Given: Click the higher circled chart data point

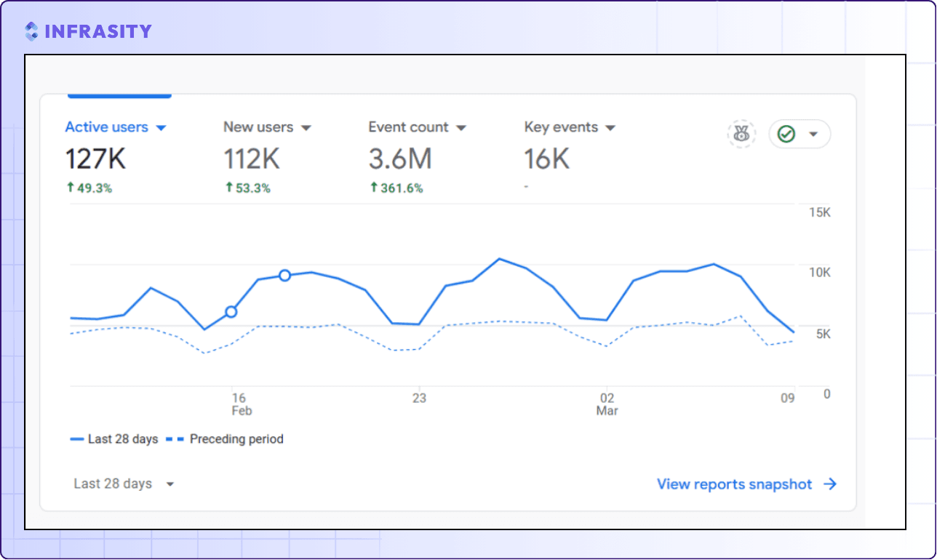Looking at the screenshot, I should 284,275.
